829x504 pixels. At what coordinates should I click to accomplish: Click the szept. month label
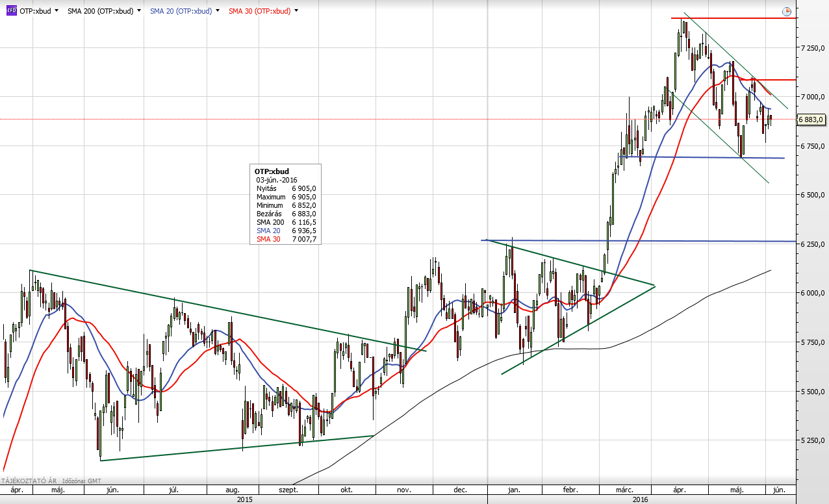pos(288,490)
